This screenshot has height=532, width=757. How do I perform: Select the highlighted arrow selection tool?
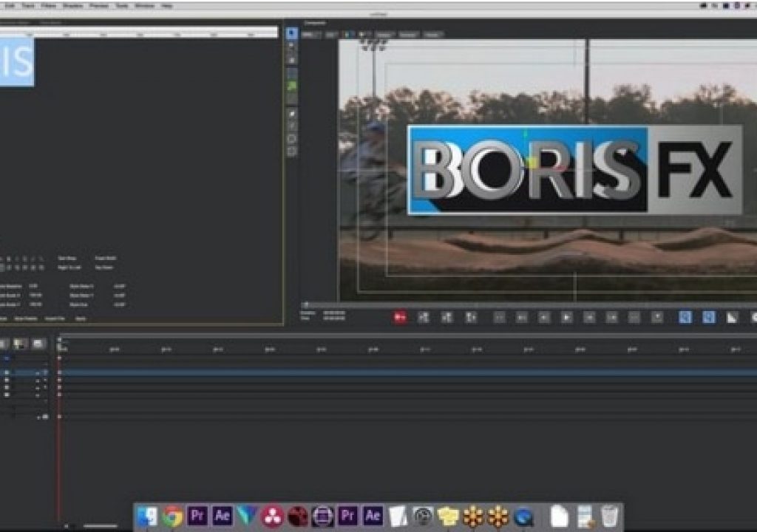click(x=291, y=33)
